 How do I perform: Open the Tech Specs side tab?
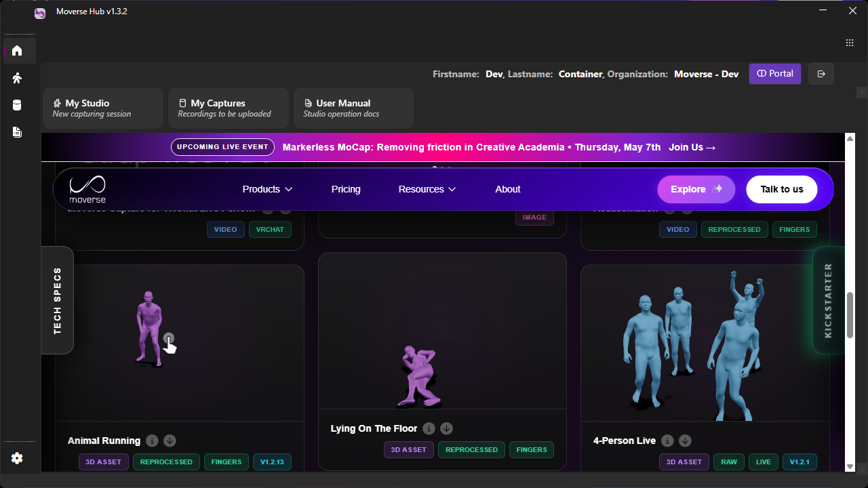[58, 300]
